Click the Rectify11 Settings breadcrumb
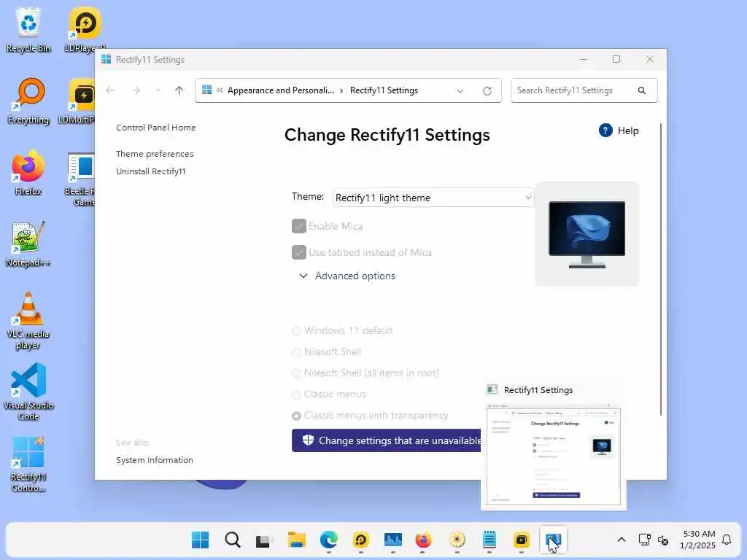747x560 pixels. point(384,90)
